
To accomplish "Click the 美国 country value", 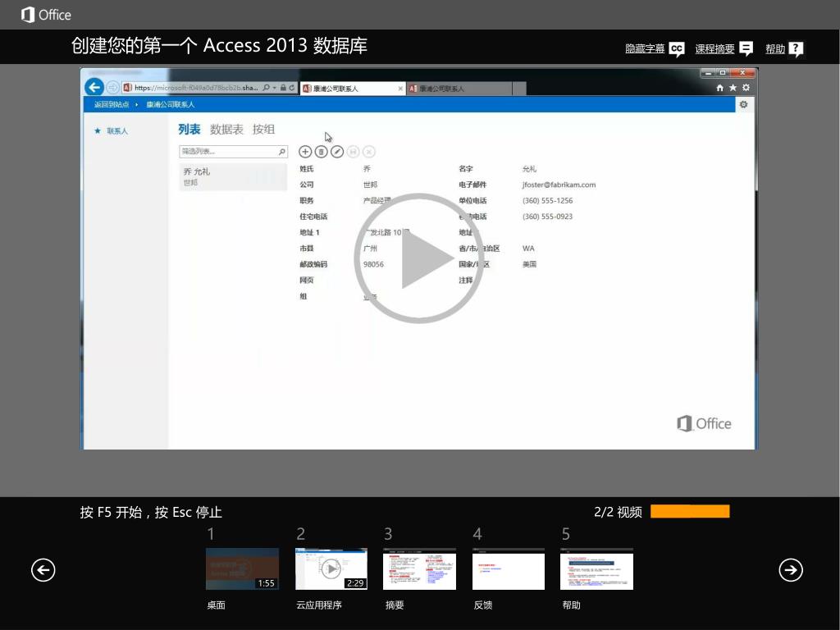I will click(529, 264).
